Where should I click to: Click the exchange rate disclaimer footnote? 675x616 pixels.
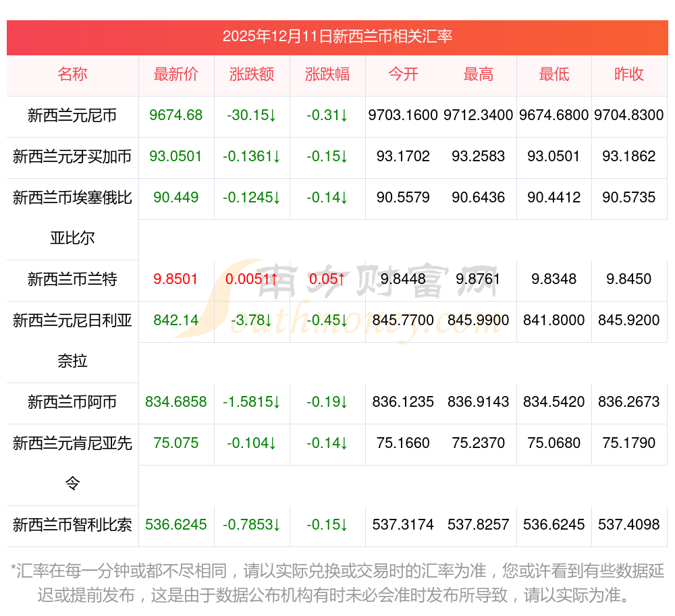point(337,583)
